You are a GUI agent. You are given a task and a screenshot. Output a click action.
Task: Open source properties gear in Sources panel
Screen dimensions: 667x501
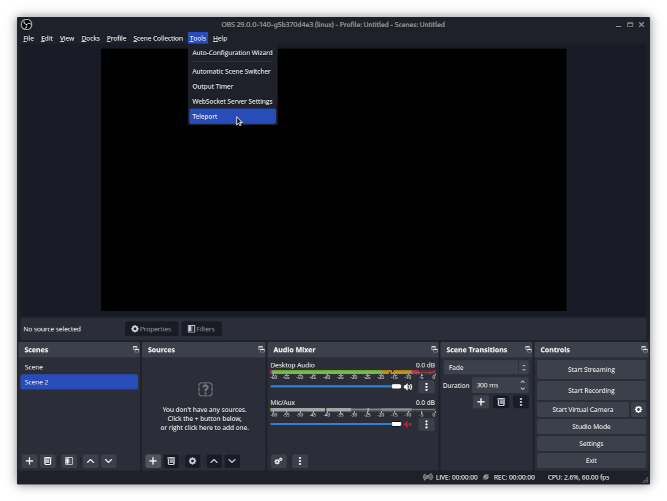192,461
